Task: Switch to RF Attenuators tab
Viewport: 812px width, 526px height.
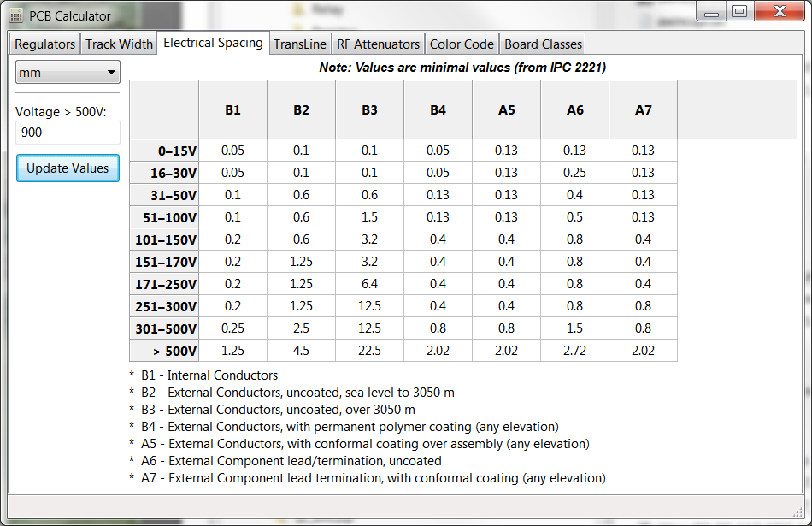Action: pyautogui.click(x=378, y=44)
